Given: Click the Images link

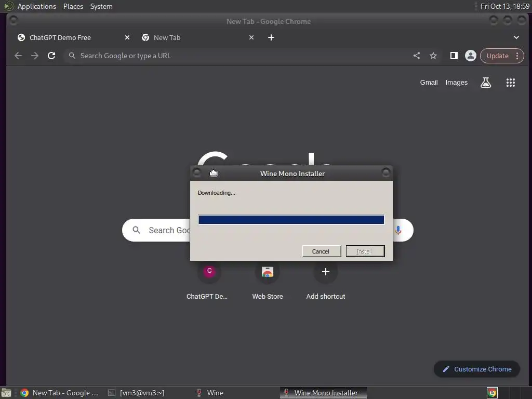Looking at the screenshot, I should tap(456, 83).
